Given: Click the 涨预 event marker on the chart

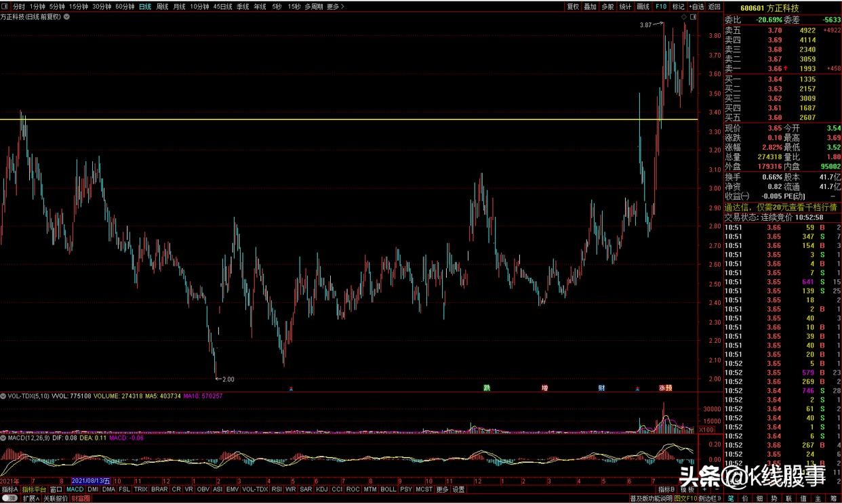Looking at the screenshot, I should click(665, 388).
